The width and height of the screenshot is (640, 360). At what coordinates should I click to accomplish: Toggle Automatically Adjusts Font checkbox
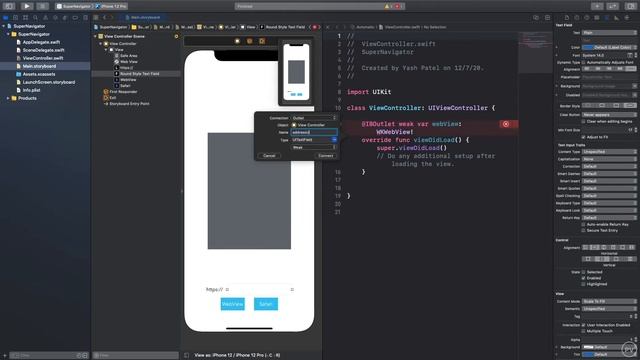click(583, 62)
